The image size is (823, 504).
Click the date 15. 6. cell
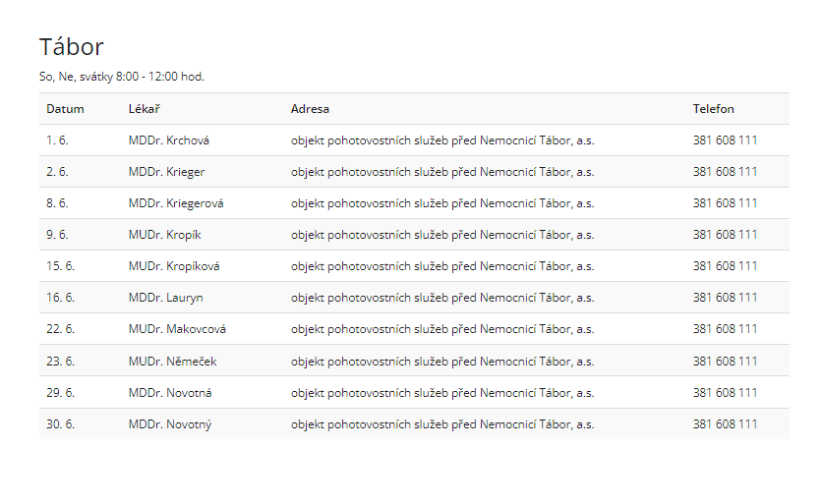click(x=60, y=266)
